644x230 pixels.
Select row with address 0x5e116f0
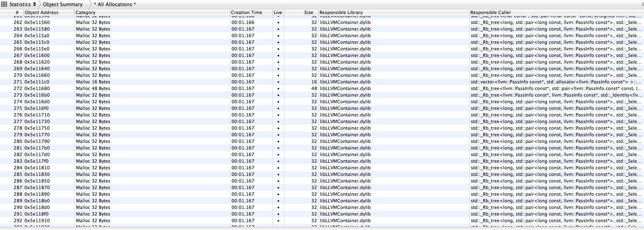click(x=322, y=108)
